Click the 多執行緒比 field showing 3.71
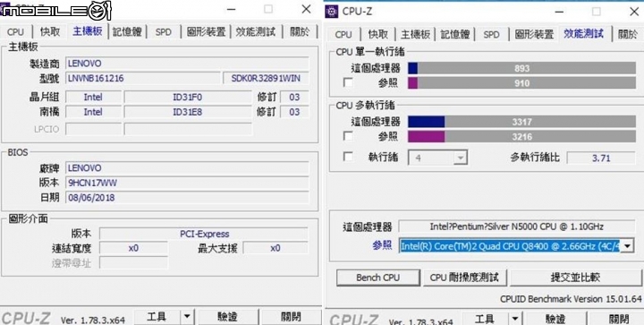Viewport: 644px width, 325px height. click(x=601, y=158)
